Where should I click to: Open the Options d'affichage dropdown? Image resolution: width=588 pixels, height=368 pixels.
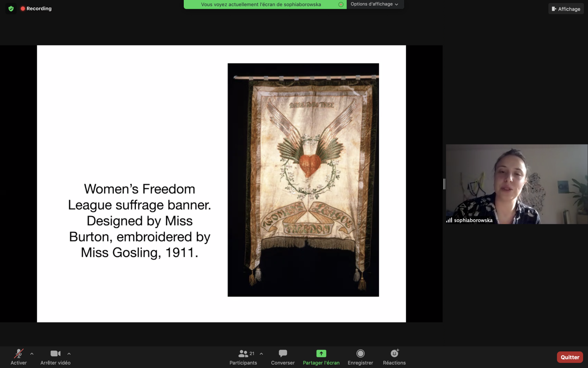pos(375,4)
